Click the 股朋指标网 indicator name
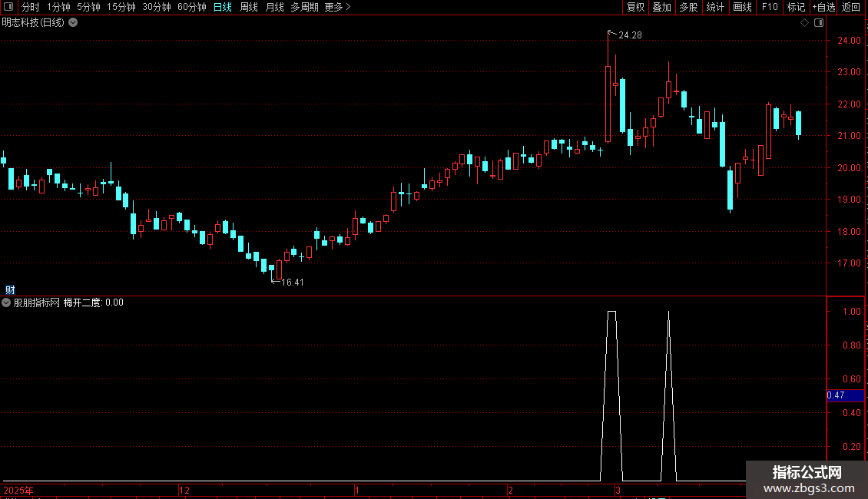 37,302
